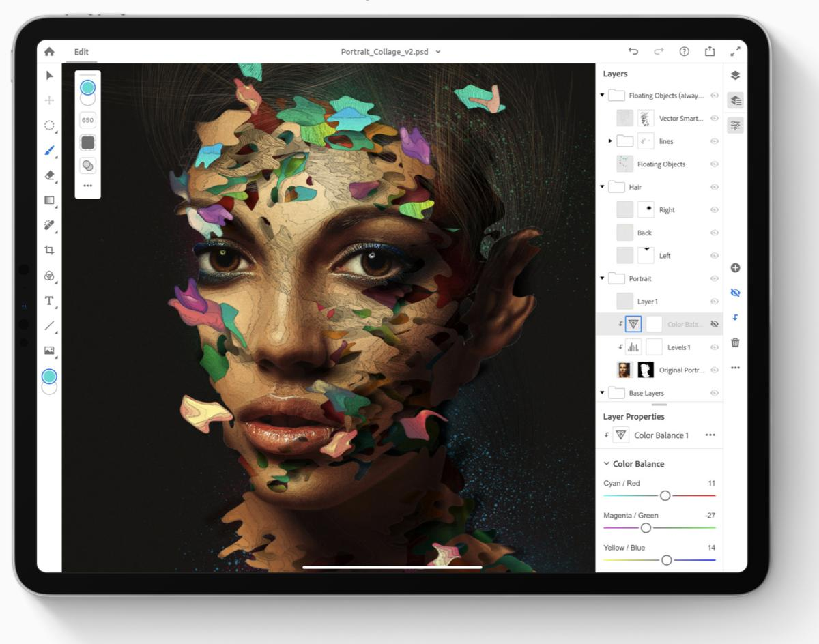Delete layer with trash icon
This screenshot has height=644, width=819.
[x=735, y=342]
